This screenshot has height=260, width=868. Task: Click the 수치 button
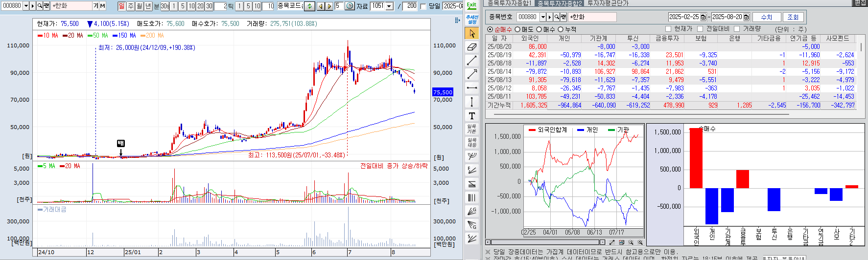(767, 17)
